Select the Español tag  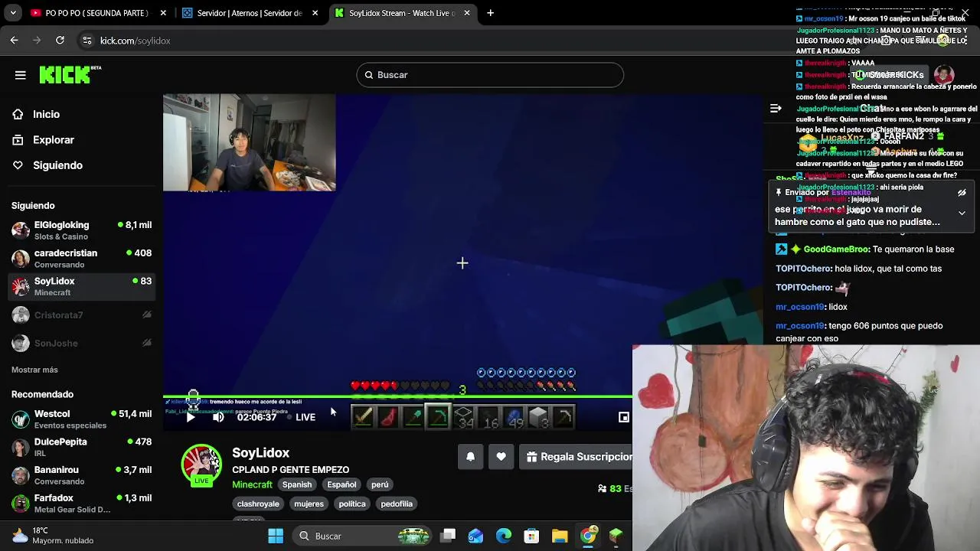341,484
